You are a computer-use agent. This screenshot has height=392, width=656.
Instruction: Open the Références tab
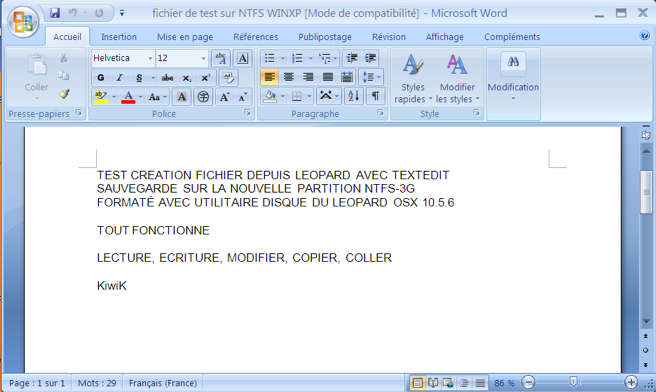256,37
